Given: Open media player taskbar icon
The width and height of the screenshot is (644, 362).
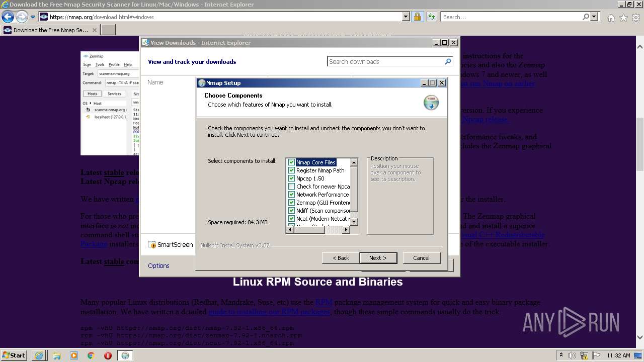Looking at the screenshot, I should pos(74,355).
